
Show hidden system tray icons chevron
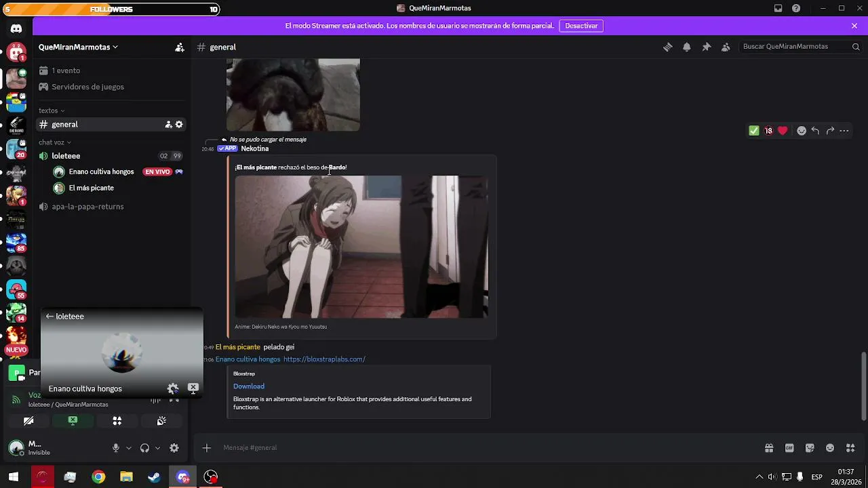pyautogui.click(x=759, y=477)
